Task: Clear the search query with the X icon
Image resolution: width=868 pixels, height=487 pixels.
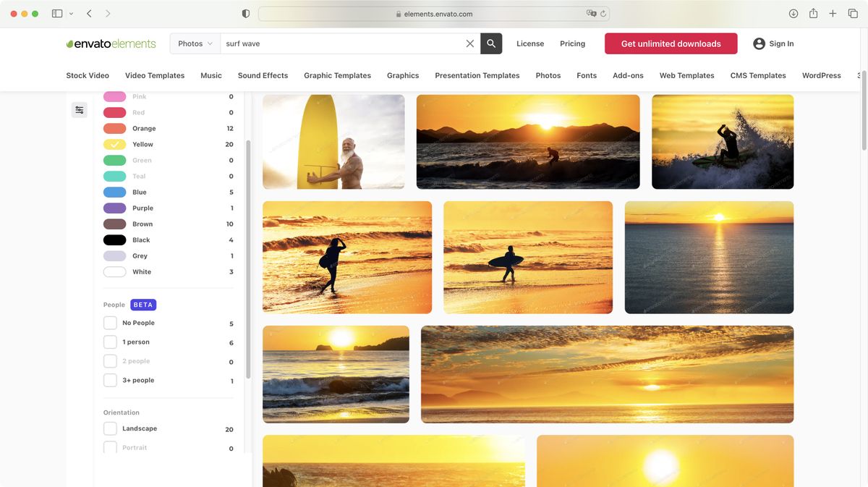Action: 469,43
